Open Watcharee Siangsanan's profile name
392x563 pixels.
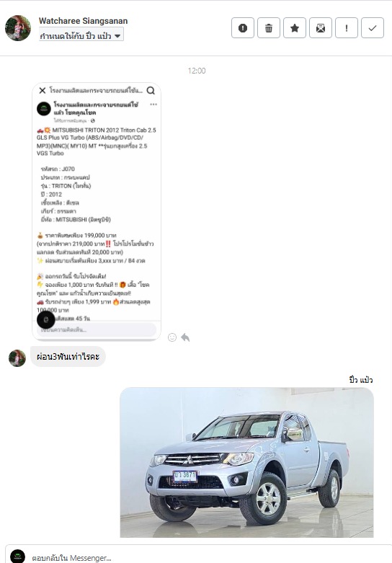(84, 21)
